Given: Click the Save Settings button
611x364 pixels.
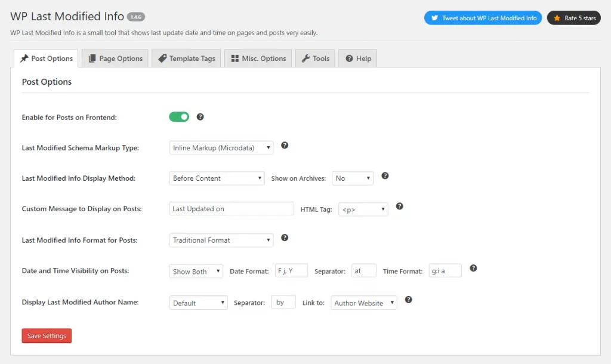Looking at the screenshot, I should tap(47, 336).
